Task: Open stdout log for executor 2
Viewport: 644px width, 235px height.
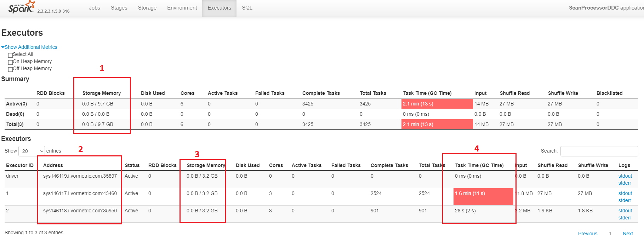Action: pyautogui.click(x=625, y=211)
